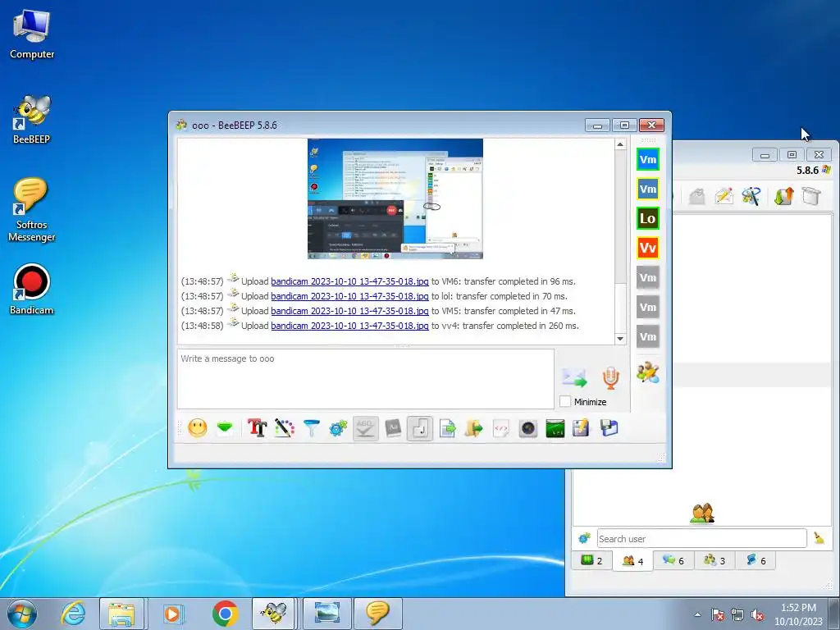This screenshot has width=840, height=630.
Task: Open the screenshot thumbnail in the chat
Action: click(x=395, y=199)
